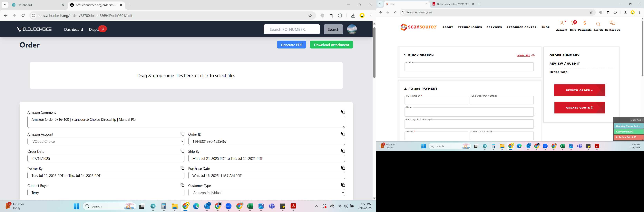Click the End User PO Number field
This screenshot has width=644, height=212.
point(502,100)
